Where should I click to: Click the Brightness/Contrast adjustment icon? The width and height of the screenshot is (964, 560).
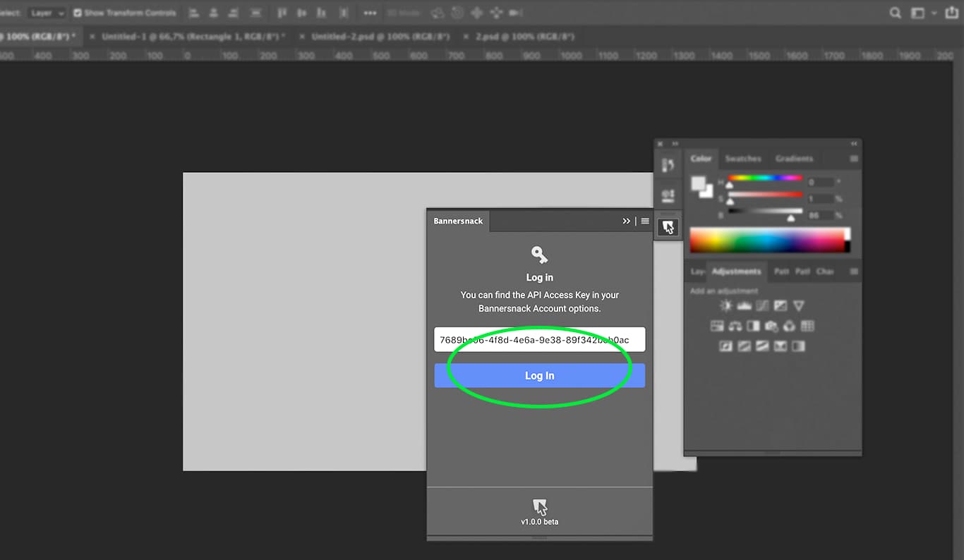[725, 306]
